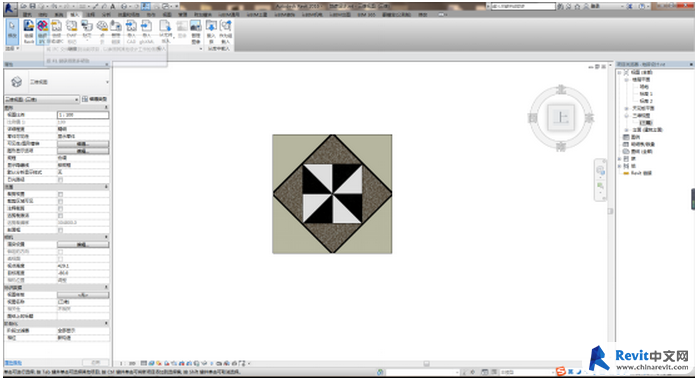Click the Import gbXML tool
Image resolution: width=699 pixels, height=379 pixels.
pyautogui.click(x=146, y=32)
